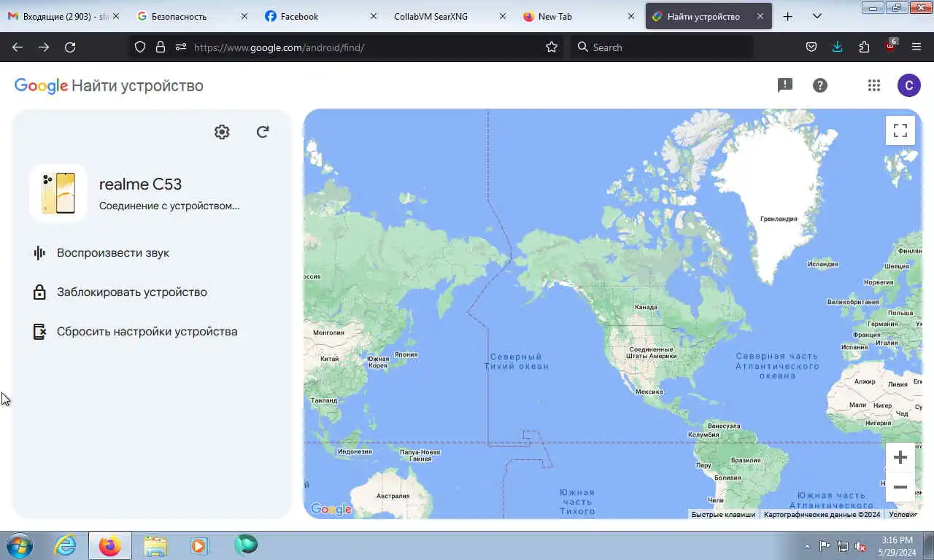Choose 'Заблокировать устройство' action
The image size is (934, 560).
132,292
